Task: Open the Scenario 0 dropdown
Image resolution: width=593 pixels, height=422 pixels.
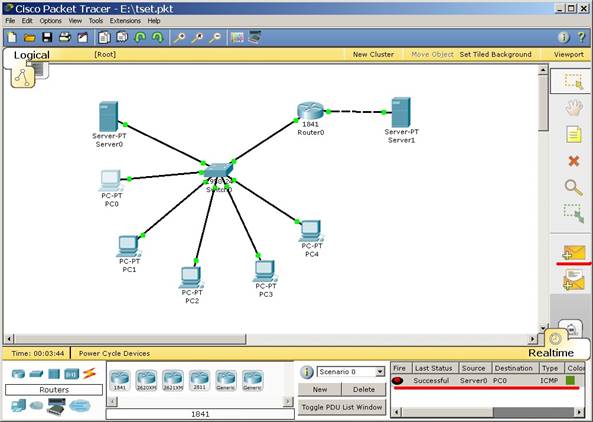Action: (x=351, y=372)
